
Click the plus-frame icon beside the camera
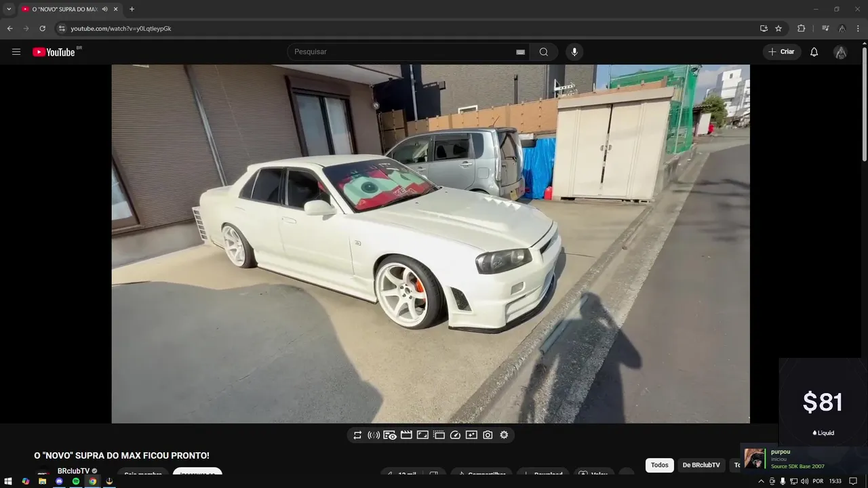[x=471, y=435]
